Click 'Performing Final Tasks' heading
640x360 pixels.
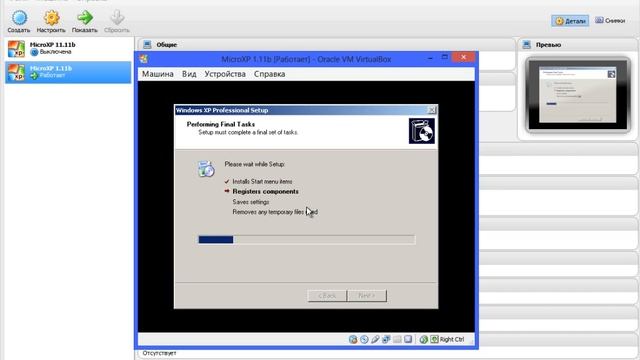(221, 124)
